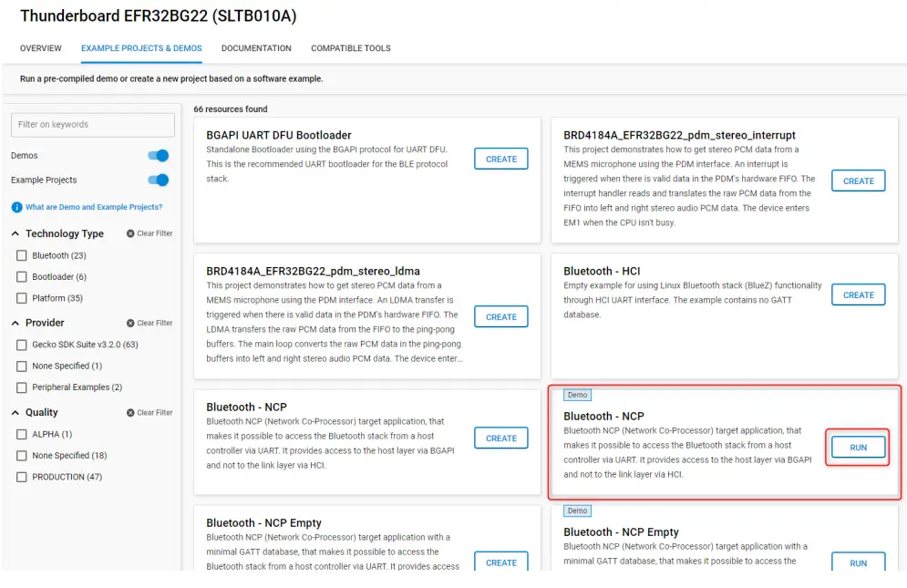Screen dimensions: 907x588
Task: Clear the Quality filter
Action: (x=149, y=412)
